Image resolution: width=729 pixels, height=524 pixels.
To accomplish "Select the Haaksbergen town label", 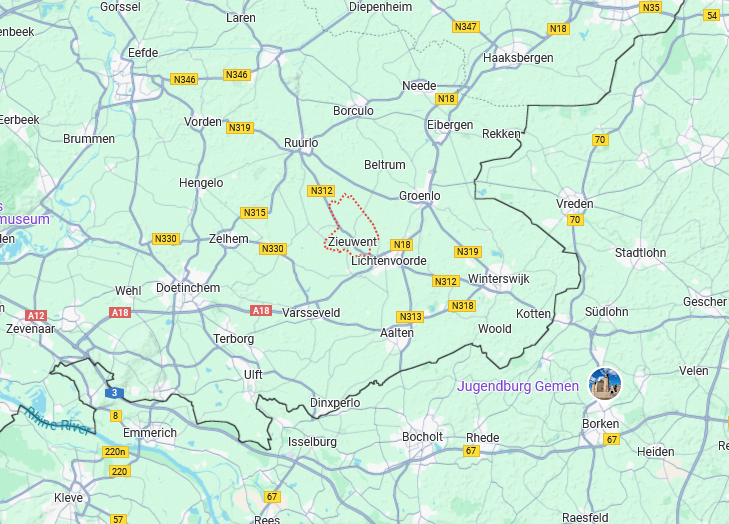I will [518, 58].
